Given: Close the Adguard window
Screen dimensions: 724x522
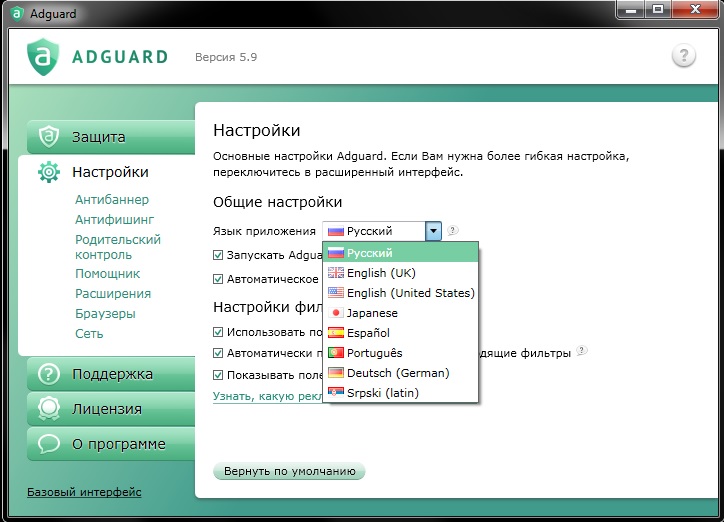Looking at the screenshot, I should click(x=695, y=9).
